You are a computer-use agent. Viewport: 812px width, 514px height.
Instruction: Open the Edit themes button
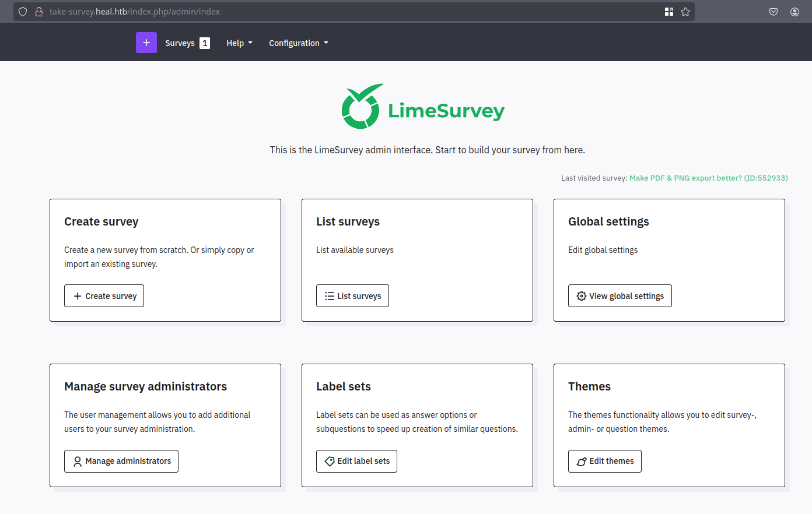[604, 461]
